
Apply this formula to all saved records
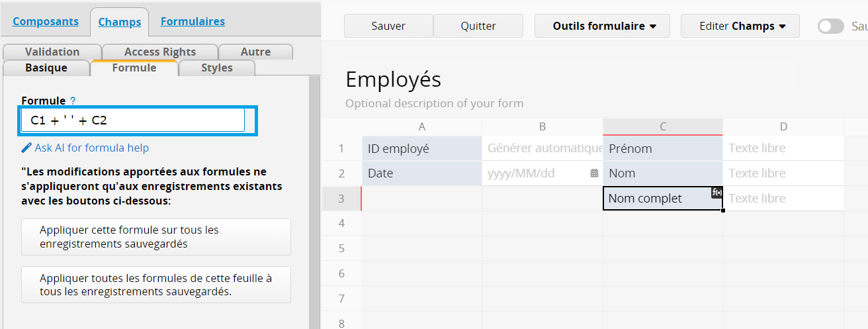[155, 237]
